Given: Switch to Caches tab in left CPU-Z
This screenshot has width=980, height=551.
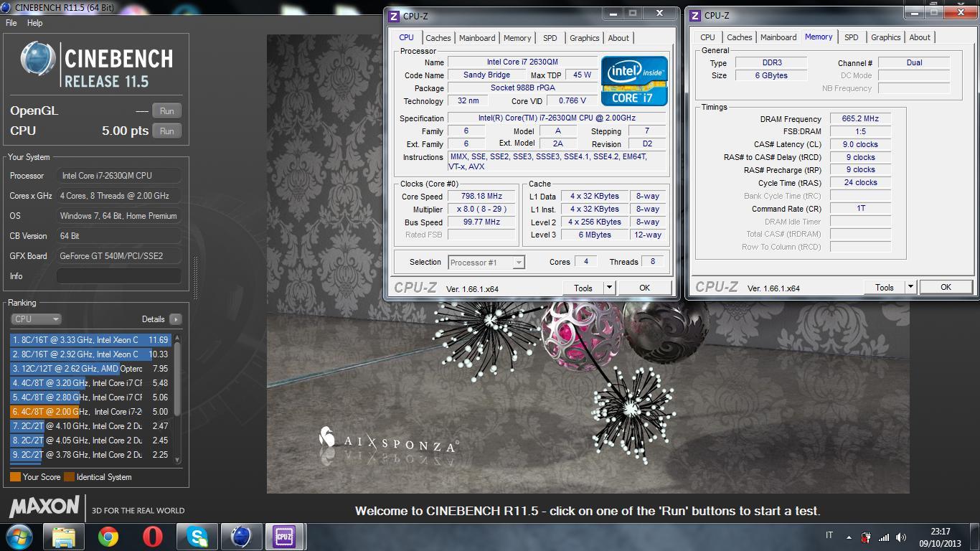Looking at the screenshot, I should point(438,38).
